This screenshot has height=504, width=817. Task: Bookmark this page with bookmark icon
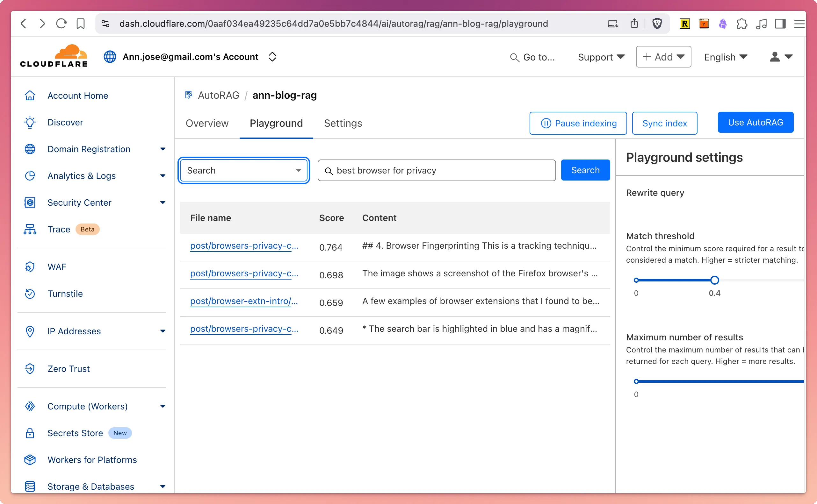tap(81, 24)
